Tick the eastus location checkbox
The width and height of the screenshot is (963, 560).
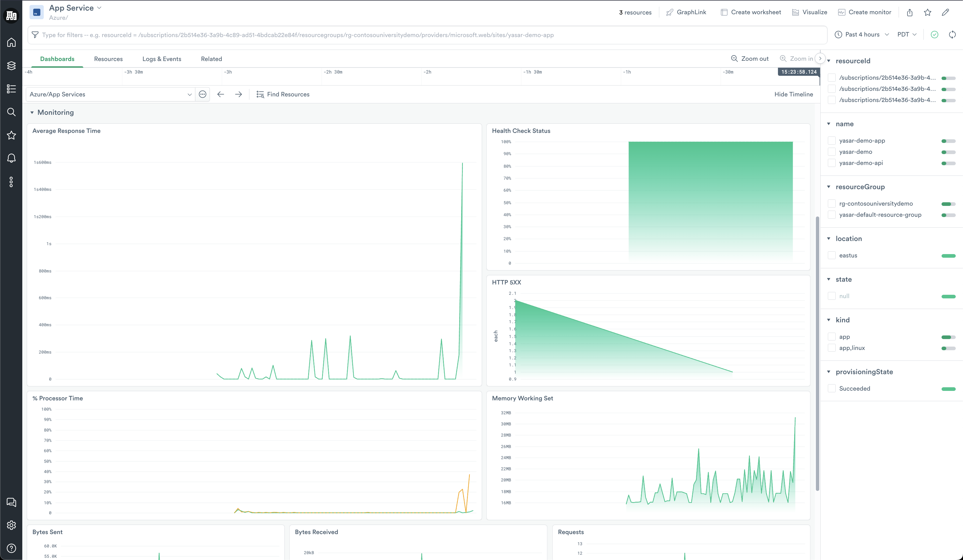point(831,255)
